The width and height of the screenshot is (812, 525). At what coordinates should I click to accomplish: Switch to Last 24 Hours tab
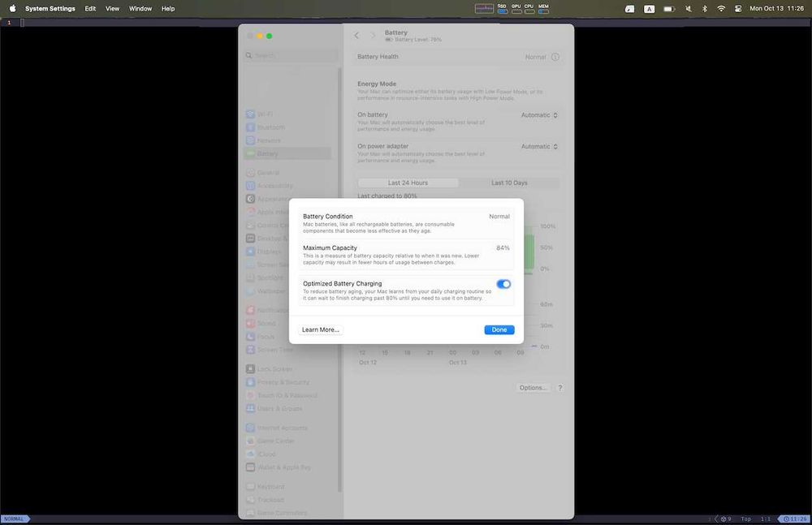pos(408,183)
